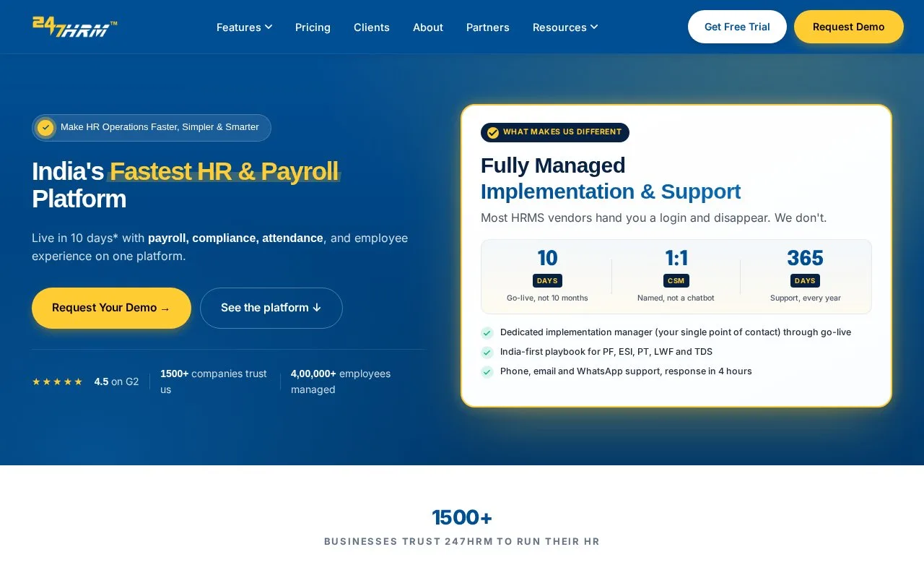Click the 4,00,000+ employees managed text

341,381
